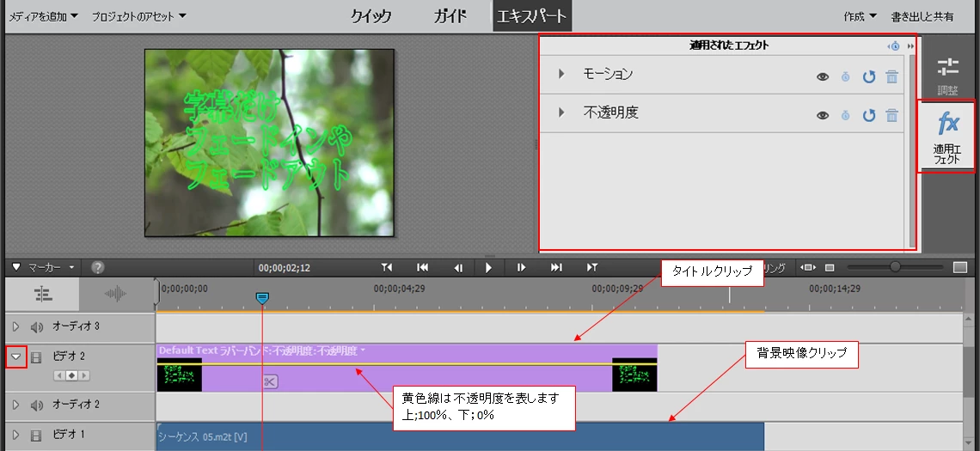This screenshot has width=980, height=451.
Task: Click large zoom-in rectangle icon
Action: click(960, 267)
